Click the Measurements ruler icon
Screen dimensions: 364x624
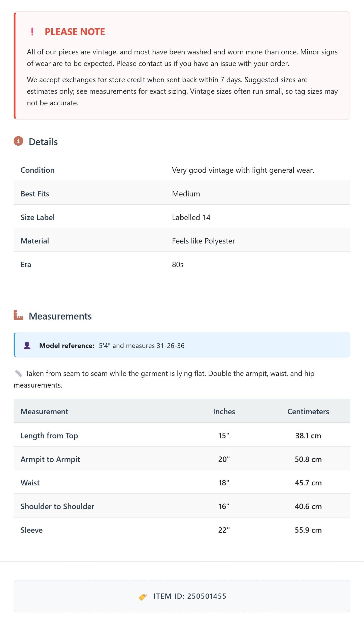click(x=18, y=315)
